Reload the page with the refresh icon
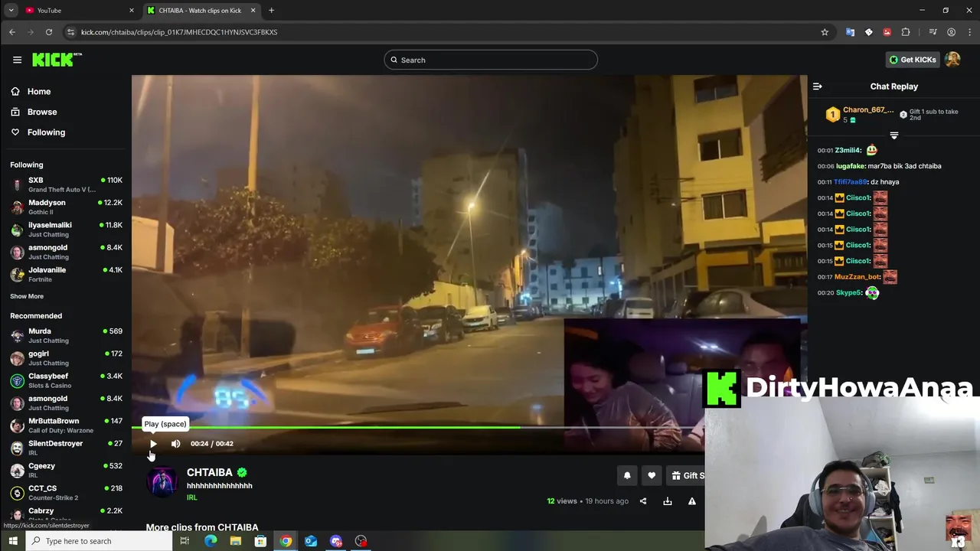This screenshot has height=551, width=980. click(x=49, y=32)
